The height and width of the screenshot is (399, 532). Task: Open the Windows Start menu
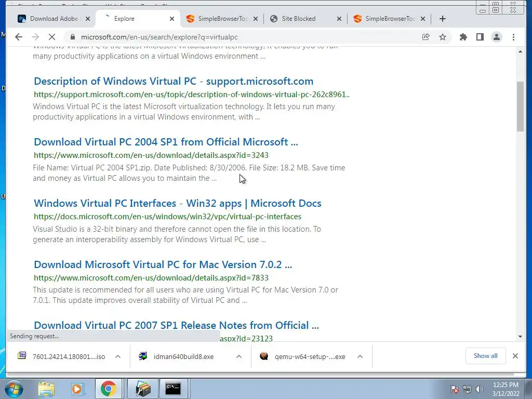14,389
